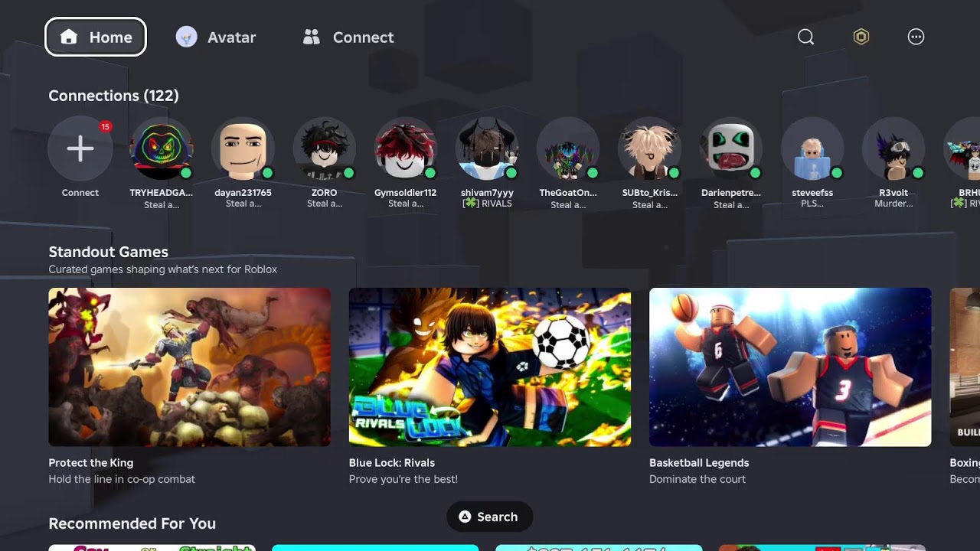Click the house icon in Home tab

tap(69, 37)
